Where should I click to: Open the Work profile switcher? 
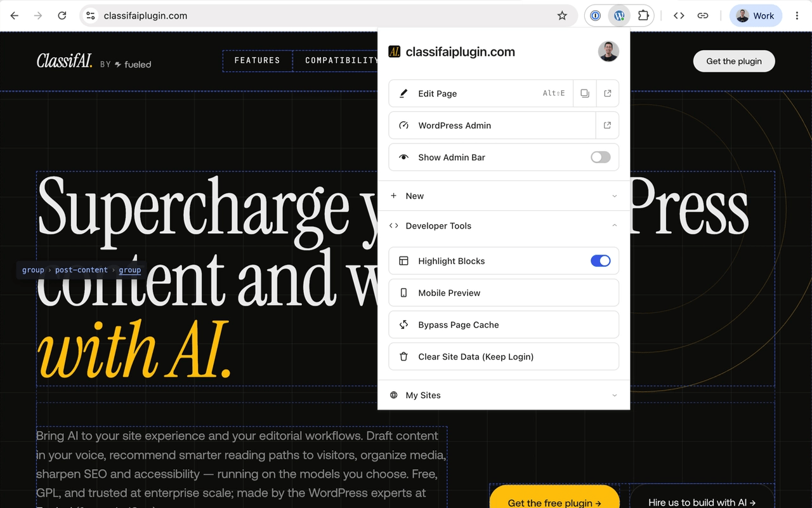click(756, 16)
